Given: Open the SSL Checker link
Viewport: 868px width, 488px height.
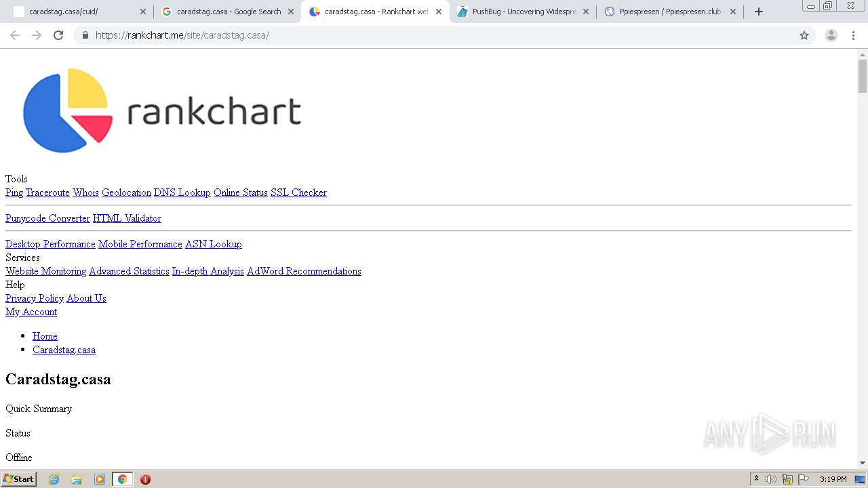Looking at the screenshot, I should click(298, 192).
